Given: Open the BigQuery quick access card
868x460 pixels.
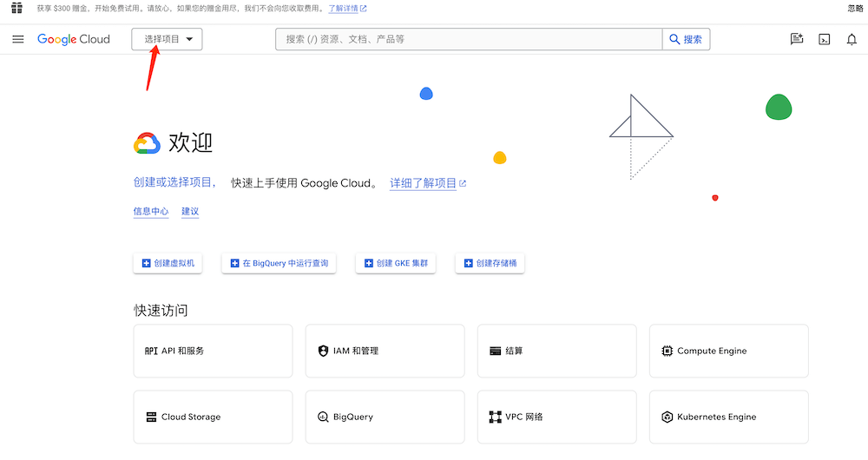Looking at the screenshot, I should [385, 417].
